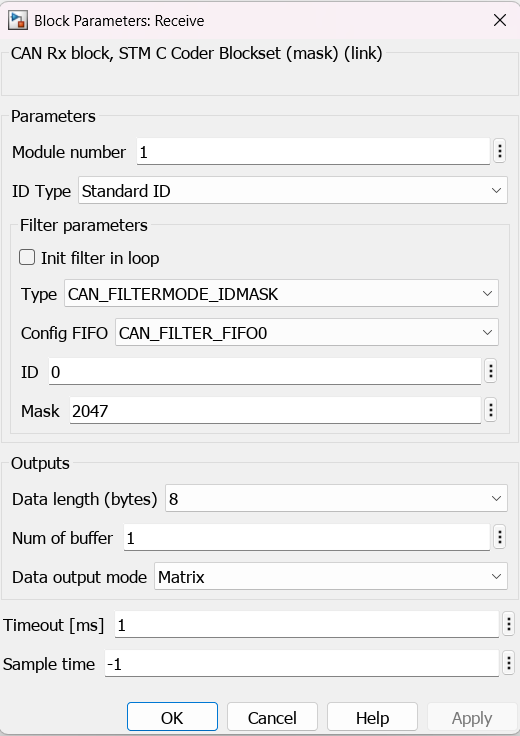This screenshot has height=736, width=520.
Task: Open the ID Type dropdown showing Standard ID
Action: (293, 191)
